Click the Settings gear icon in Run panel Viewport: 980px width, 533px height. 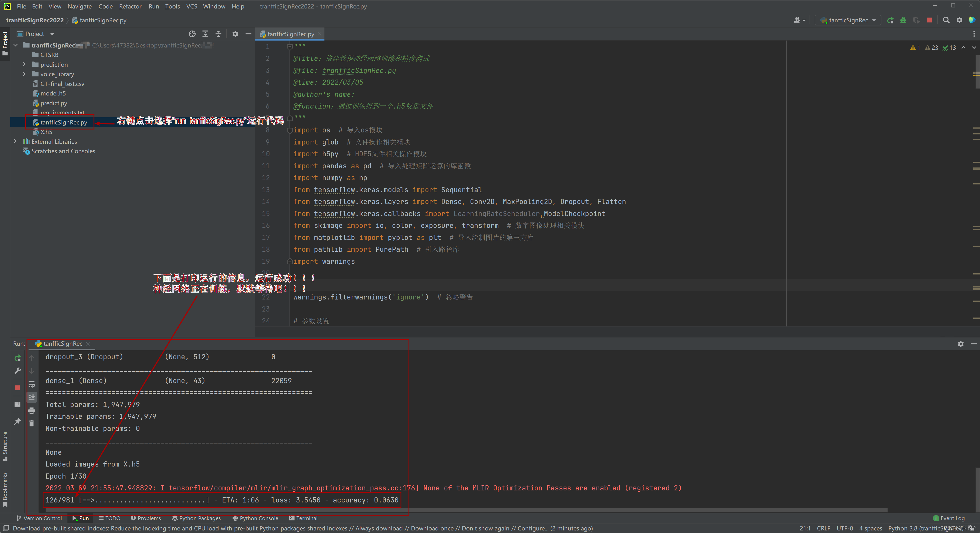[x=960, y=343]
